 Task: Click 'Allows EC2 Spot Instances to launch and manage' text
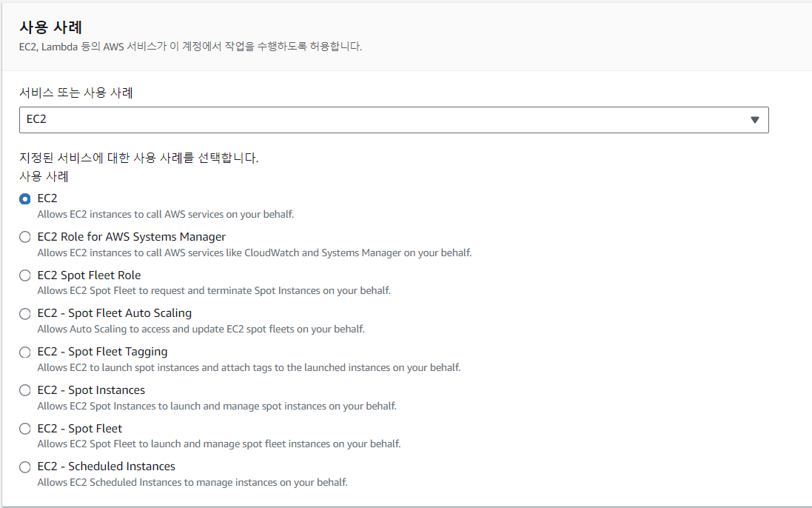[x=217, y=406]
